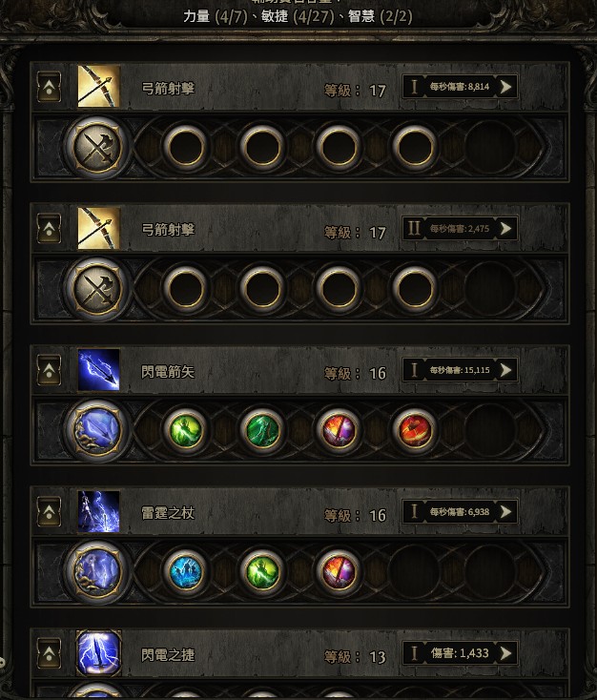Click first empty support socket beside 2,475 skill

pyautogui.click(x=184, y=289)
